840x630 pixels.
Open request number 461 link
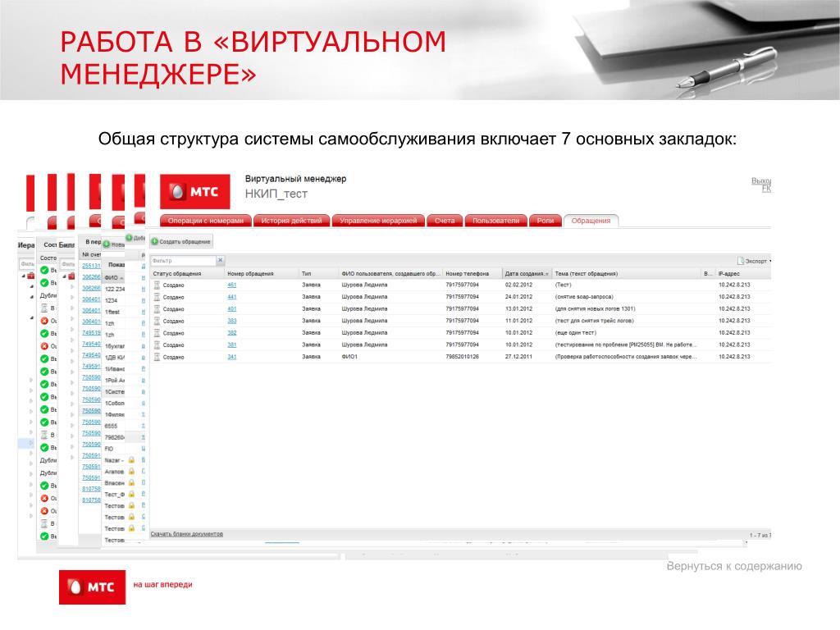(231, 285)
